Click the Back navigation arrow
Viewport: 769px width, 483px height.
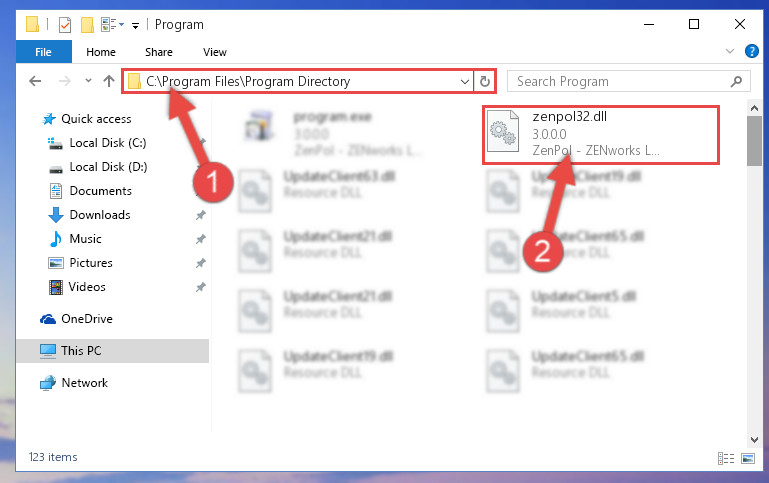pyautogui.click(x=35, y=81)
